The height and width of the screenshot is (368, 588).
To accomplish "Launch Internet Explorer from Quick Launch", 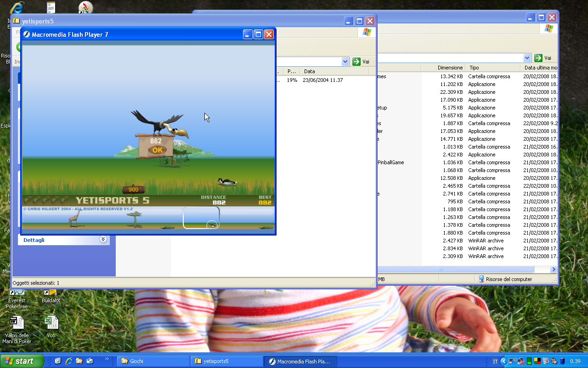I will tap(69, 361).
